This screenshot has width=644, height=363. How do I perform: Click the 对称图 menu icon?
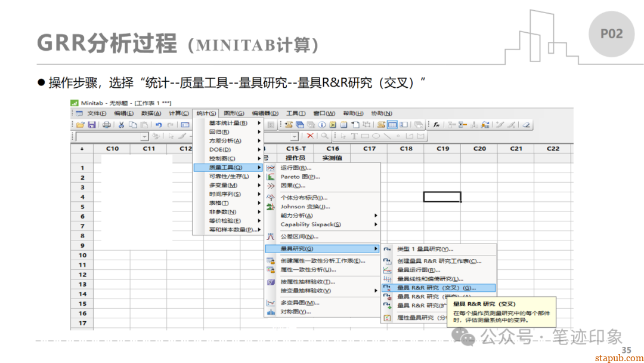pos(271,312)
